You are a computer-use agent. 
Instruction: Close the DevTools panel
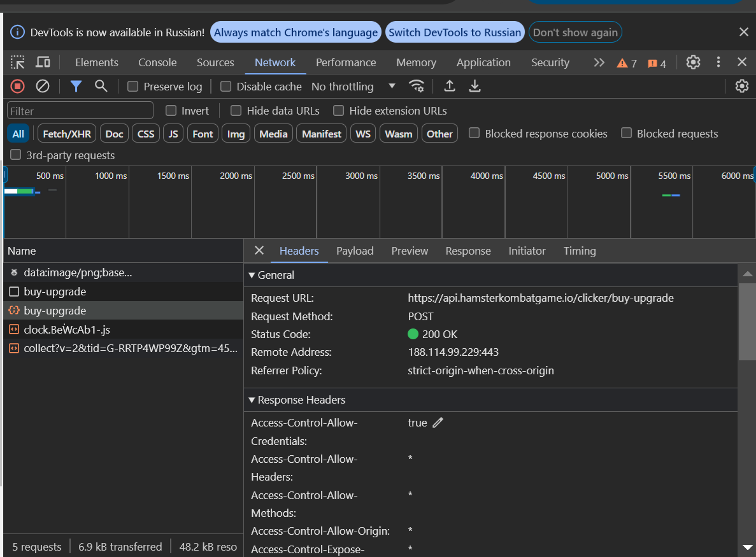click(x=742, y=62)
